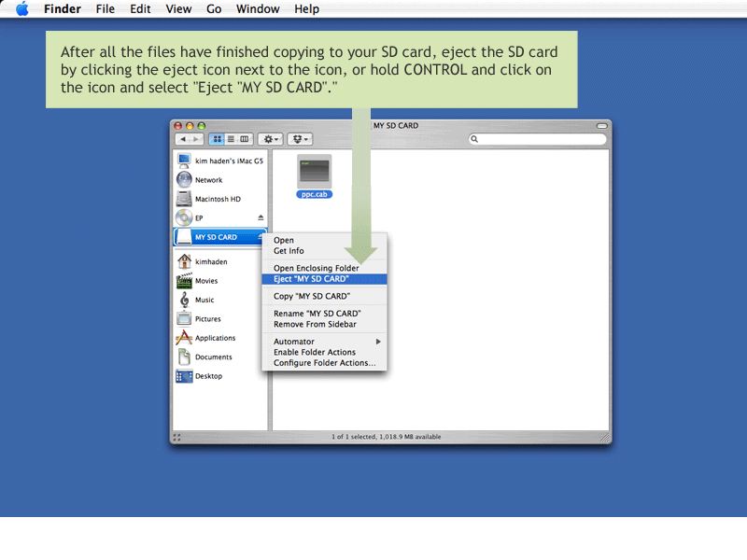Select the Macintosh HD drive icon
The image size is (747, 560).
(x=184, y=199)
